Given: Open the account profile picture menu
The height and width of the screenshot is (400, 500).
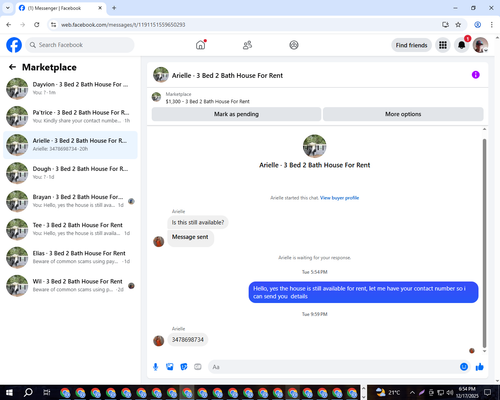Looking at the screenshot, I should [480, 45].
